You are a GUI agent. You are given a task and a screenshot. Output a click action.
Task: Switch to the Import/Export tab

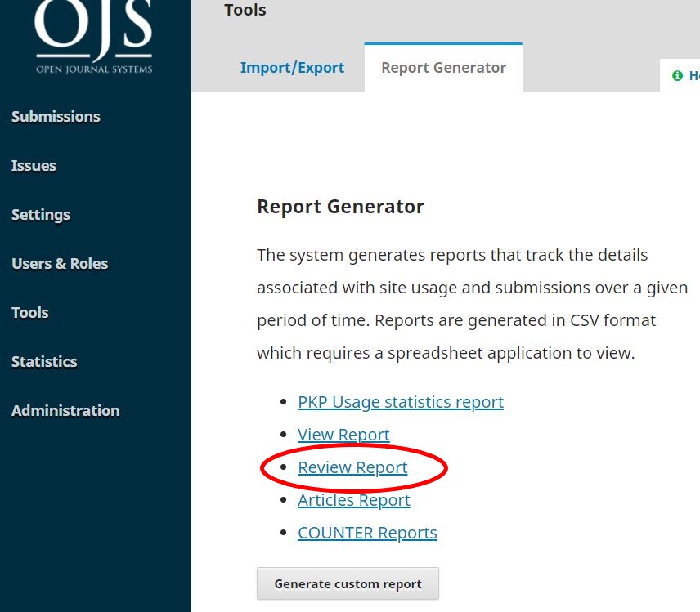(293, 68)
